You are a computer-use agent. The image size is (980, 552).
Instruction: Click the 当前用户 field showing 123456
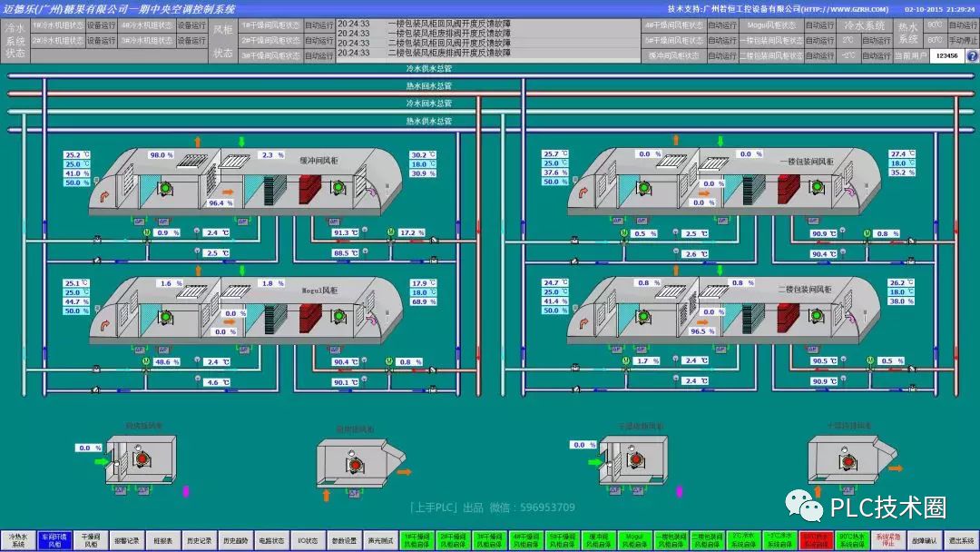[x=946, y=55]
